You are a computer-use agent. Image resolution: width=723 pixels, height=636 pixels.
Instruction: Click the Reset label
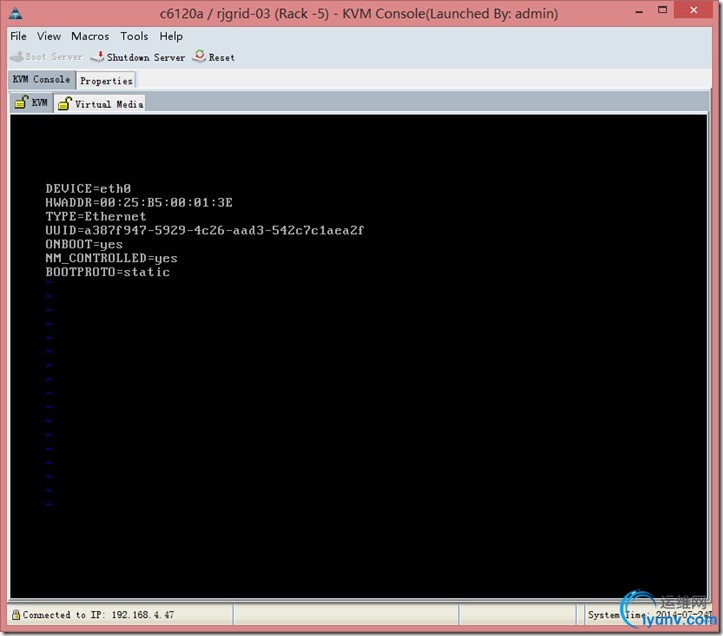221,58
